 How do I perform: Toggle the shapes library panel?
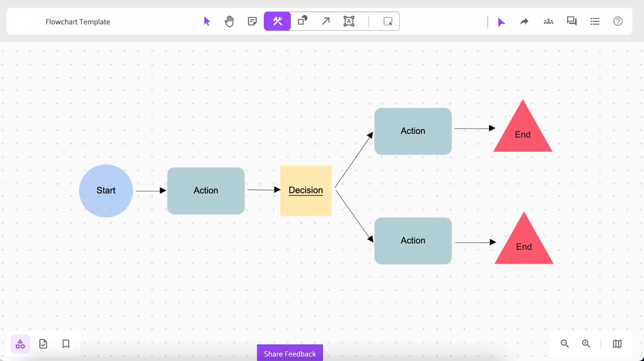(x=20, y=344)
